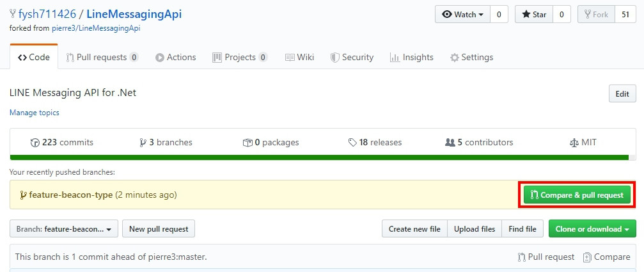Open the 0 packages link
This screenshot has width=644, height=272.
[x=271, y=143]
